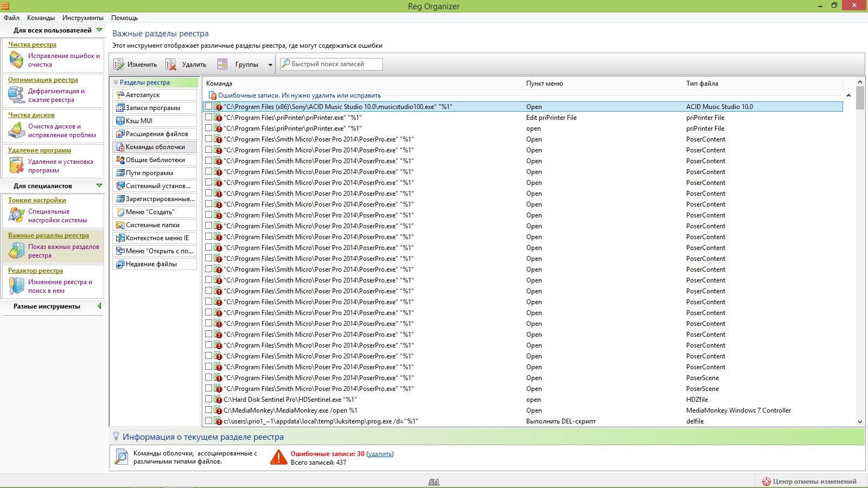Screen dimensions: 868x488
Task: Click the Центр отмены изменений lifebuoy icon
Action: (767, 481)
